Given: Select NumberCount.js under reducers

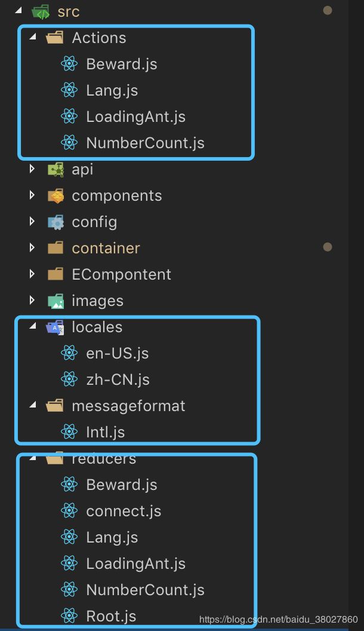Looking at the screenshot, I should (x=146, y=590).
